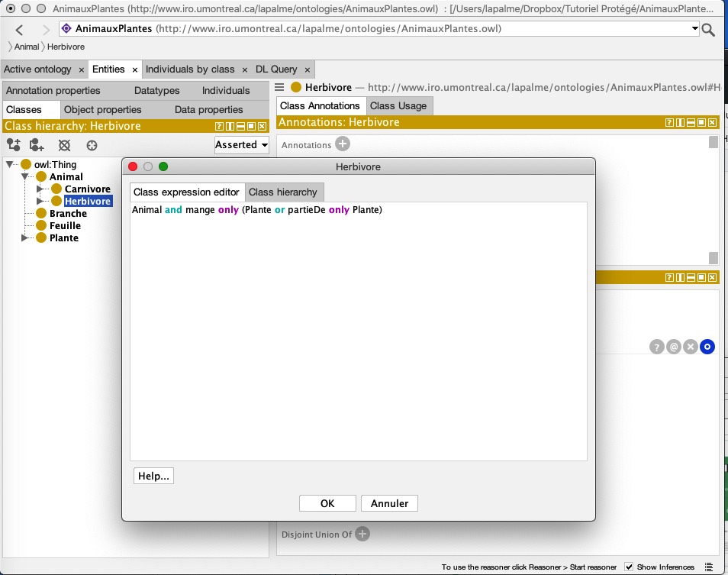The width and height of the screenshot is (728, 575).
Task: Click the back navigation arrow
Action: coord(20,30)
